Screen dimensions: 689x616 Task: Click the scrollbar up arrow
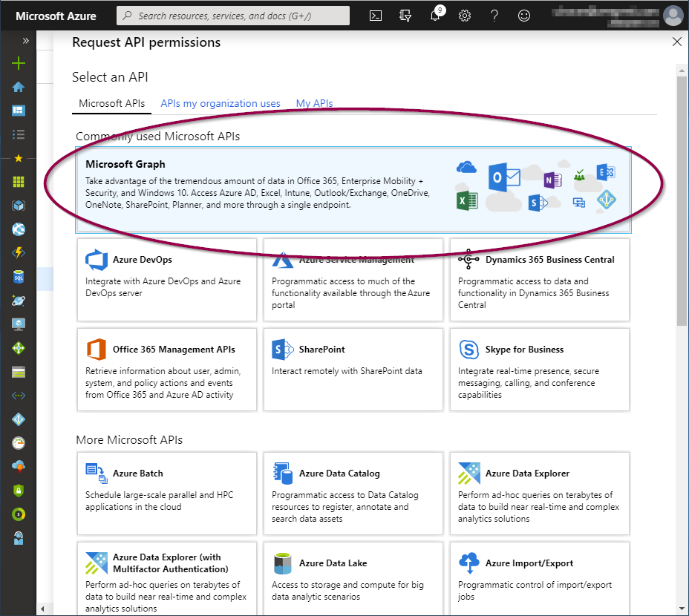pyautogui.click(x=682, y=71)
